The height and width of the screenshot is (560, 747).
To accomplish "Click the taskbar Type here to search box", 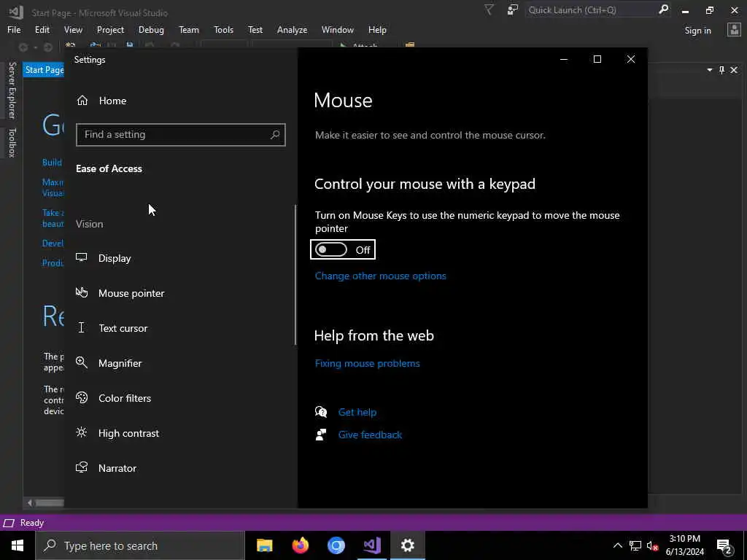I will (x=139, y=545).
